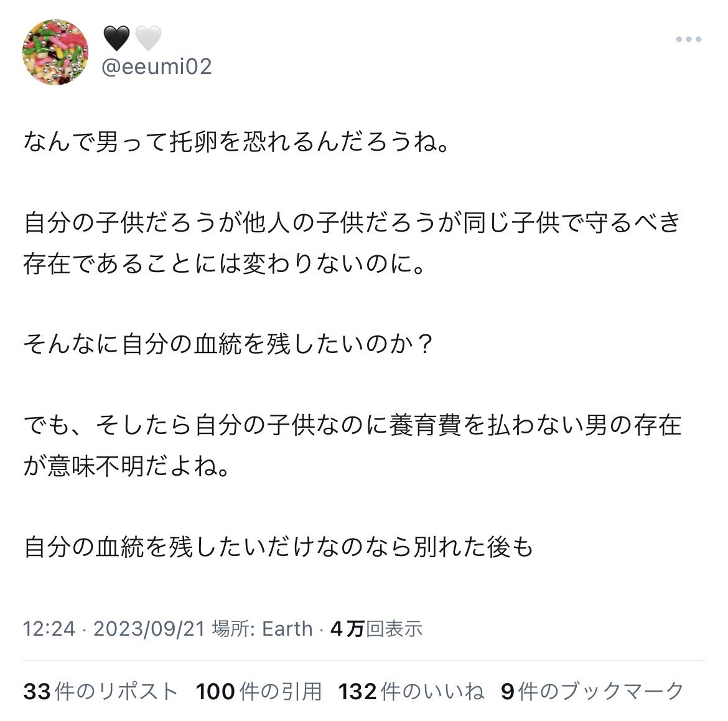Open the 33 件のリポスト list
The height and width of the screenshot is (721, 728).
pyautogui.click(x=101, y=691)
